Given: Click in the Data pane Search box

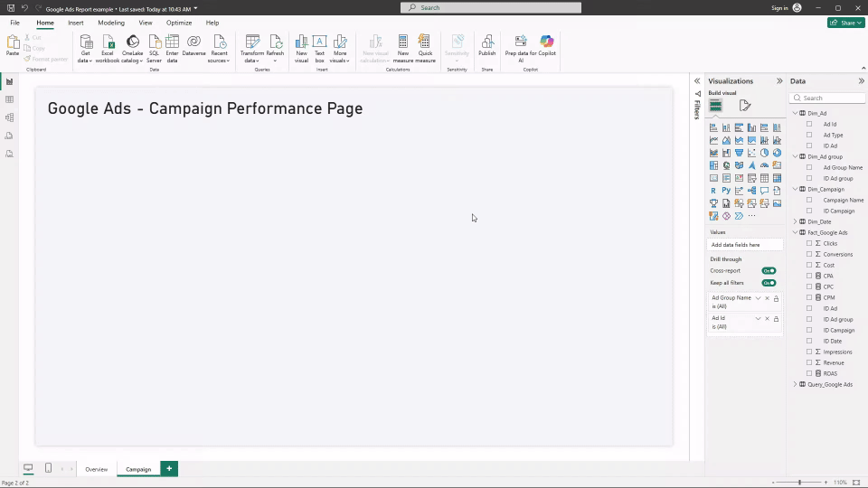Looking at the screenshot, I should [x=827, y=98].
